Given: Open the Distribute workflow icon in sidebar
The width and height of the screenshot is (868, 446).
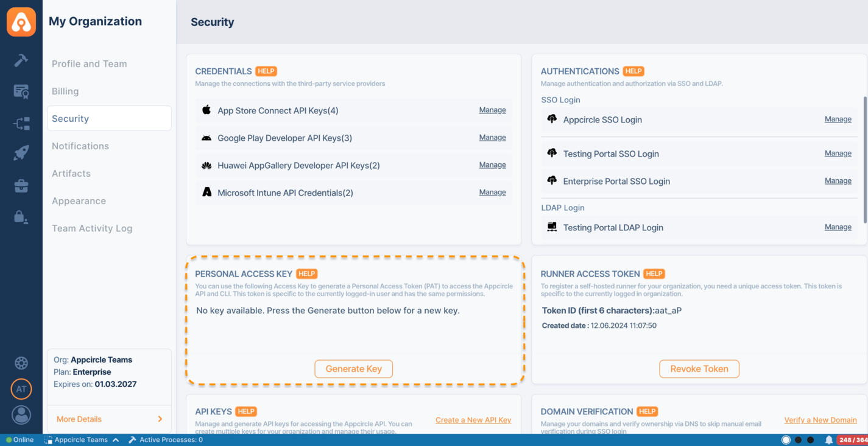Looking at the screenshot, I should click(x=21, y=124).
